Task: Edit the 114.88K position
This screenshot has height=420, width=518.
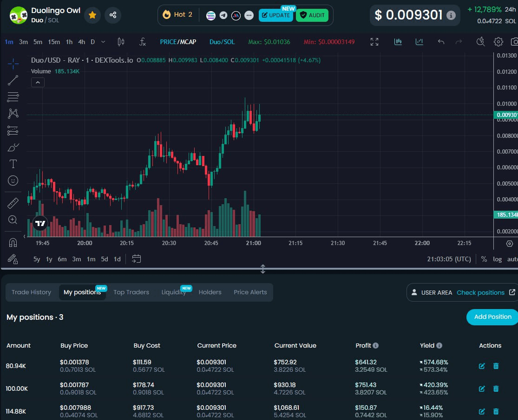Action: tap(482, 412)
